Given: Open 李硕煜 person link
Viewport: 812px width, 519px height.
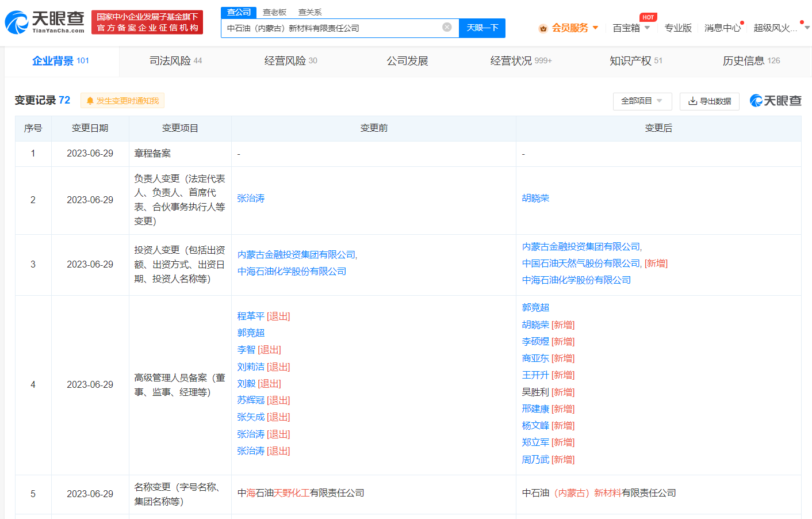Looking at the screenshot, I should pos(535,341).
